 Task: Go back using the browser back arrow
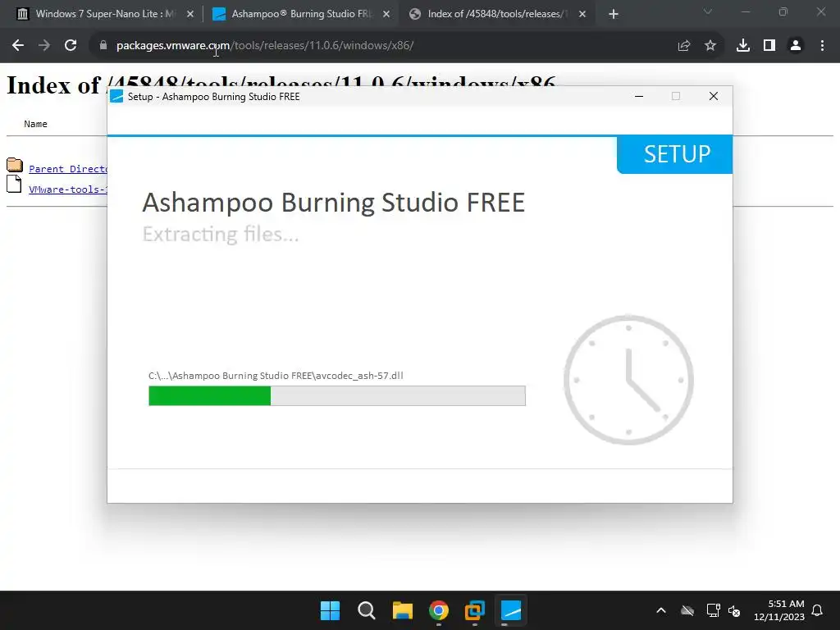[x=18, y=46]
